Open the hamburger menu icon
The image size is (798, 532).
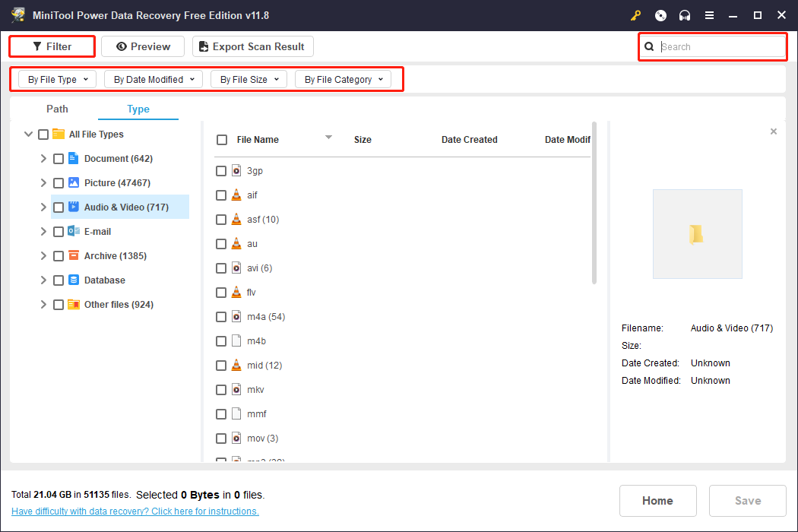(709, 15)
